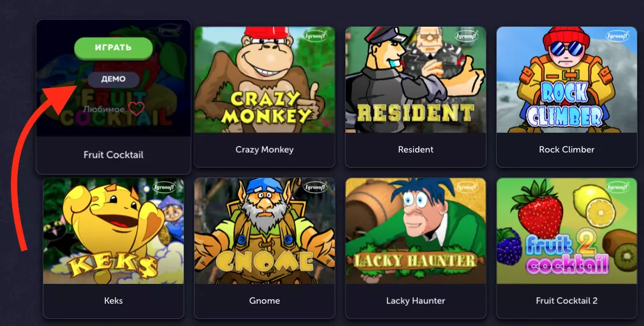Choose the Gnome game thumbnail
The image size is (644, 326).
click(x=265, y=231)
